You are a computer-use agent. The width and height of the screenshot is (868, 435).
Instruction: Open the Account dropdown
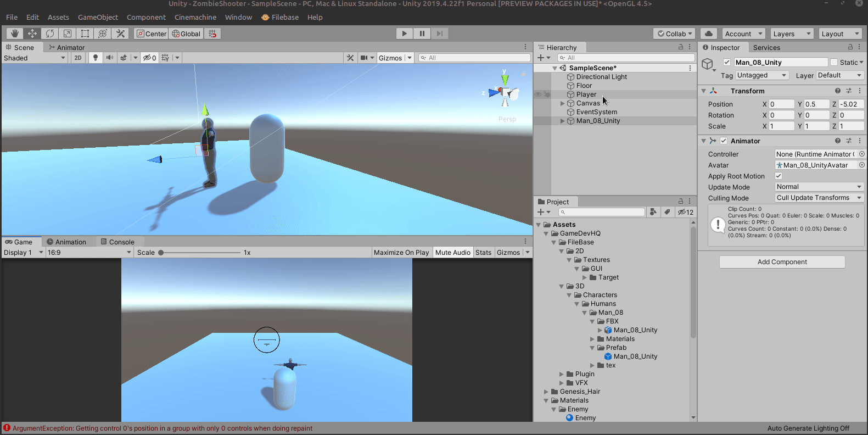[743, 34]
